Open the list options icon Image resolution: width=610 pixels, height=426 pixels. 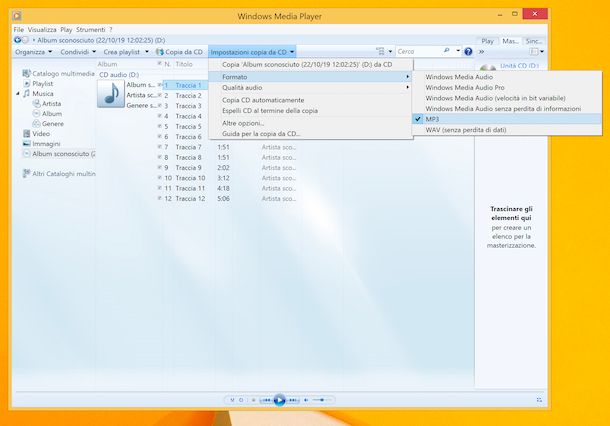click(534, 51)
